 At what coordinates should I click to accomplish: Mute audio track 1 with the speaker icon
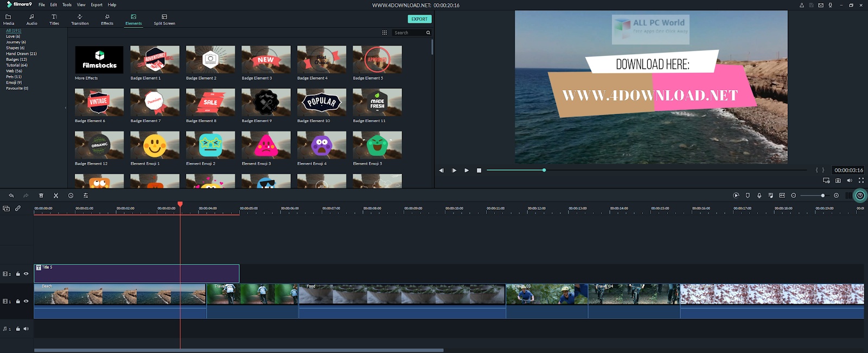26,329
